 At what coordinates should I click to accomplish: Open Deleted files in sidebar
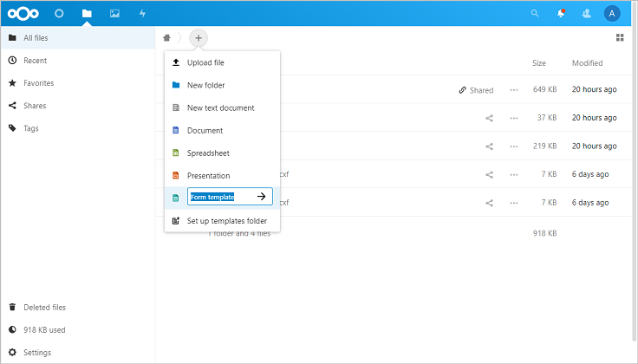(44, 308)
